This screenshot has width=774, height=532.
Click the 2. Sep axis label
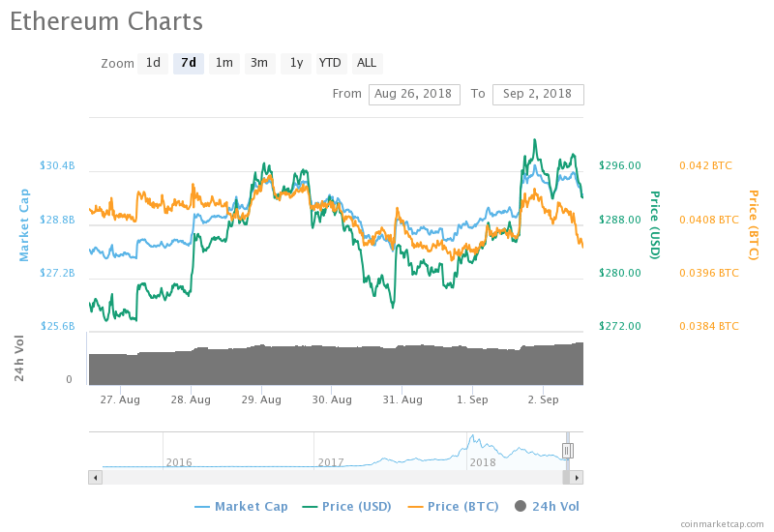543,399
